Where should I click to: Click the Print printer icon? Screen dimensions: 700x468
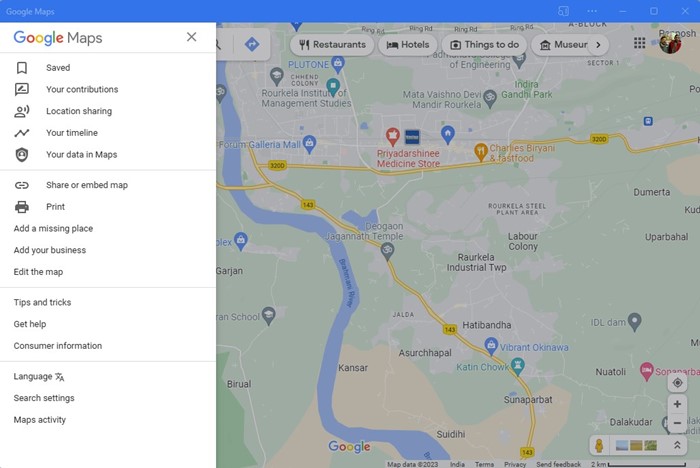(21, 207)
